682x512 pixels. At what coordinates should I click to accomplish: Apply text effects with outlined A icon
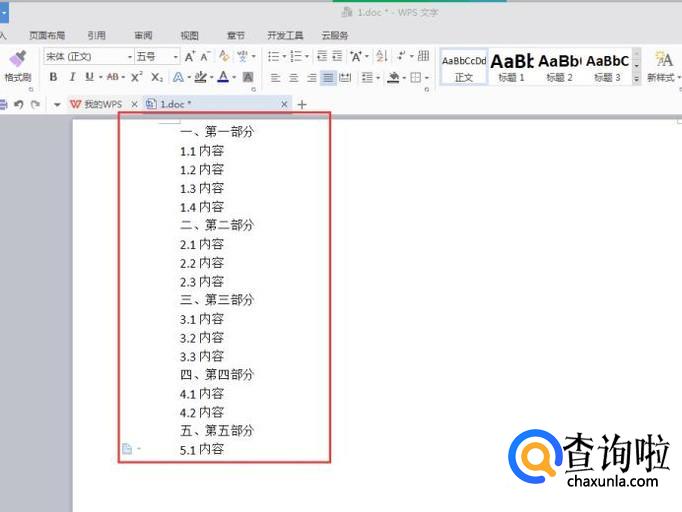[x=178, y=77]
